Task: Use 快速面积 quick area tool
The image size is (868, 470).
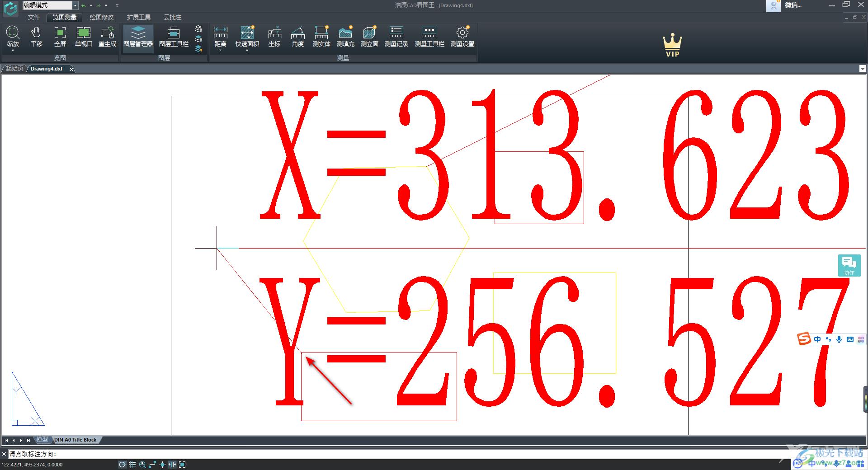Action: pos(247,36)
